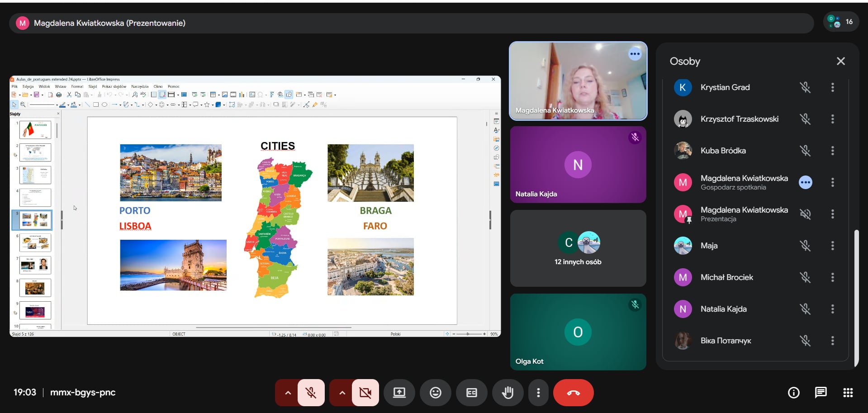Click the 12 innych osób tile
868x413 pixels.
[x=578, y=248]
